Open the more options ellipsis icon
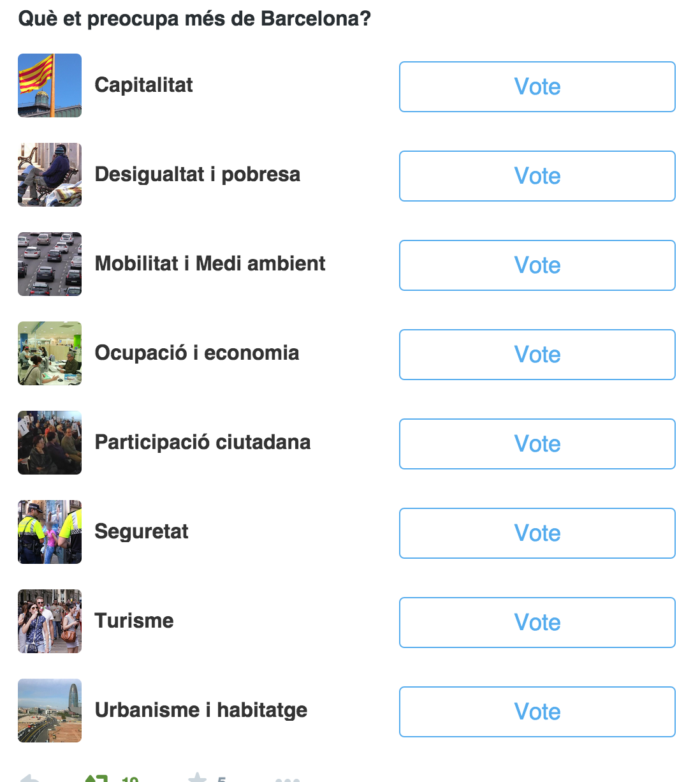 (287, 779)
